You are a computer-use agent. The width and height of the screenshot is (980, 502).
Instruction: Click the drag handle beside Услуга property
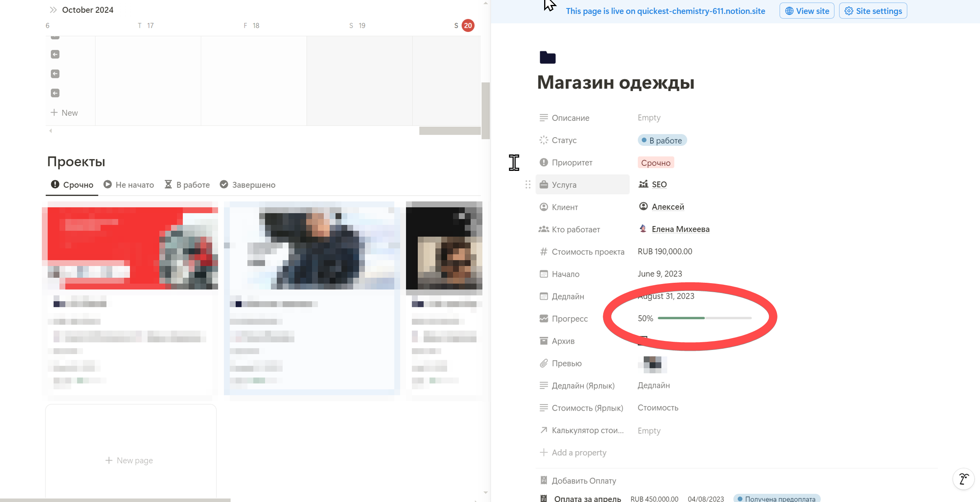click(x=528, y=185)
